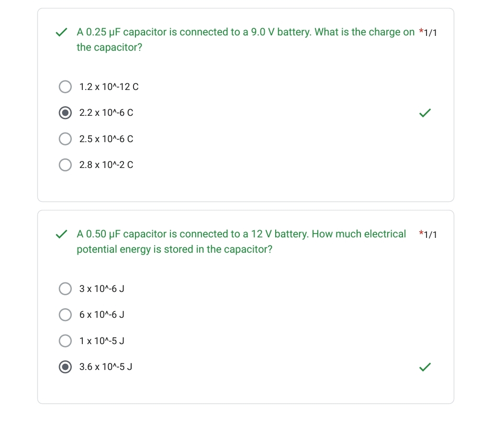This screenshot has width=504, height=425.
Task: Select the 2.5 x 10^-6 C answer option
Action: pos(65,139)
